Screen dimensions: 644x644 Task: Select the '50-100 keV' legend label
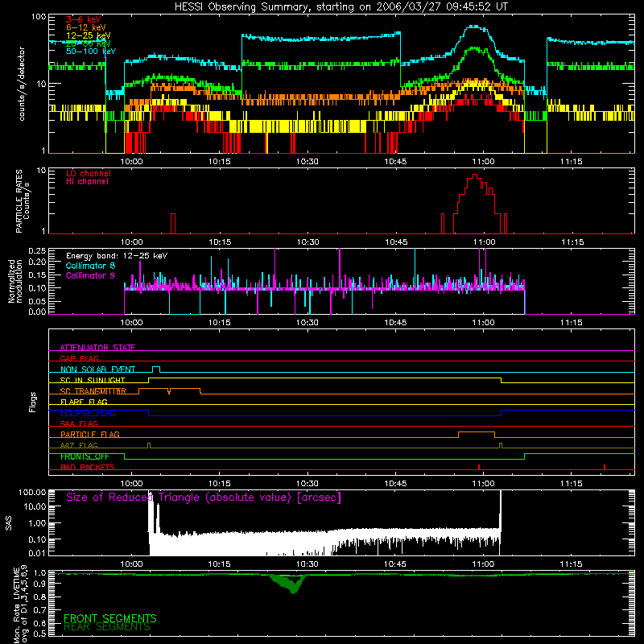pyautogui.click(x=91, y=52)
